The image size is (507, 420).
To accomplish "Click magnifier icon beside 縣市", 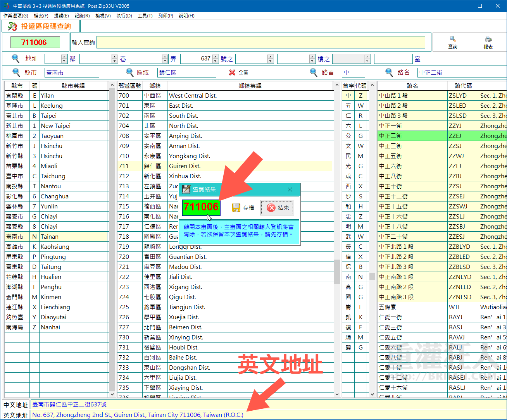I will (16, 72).
